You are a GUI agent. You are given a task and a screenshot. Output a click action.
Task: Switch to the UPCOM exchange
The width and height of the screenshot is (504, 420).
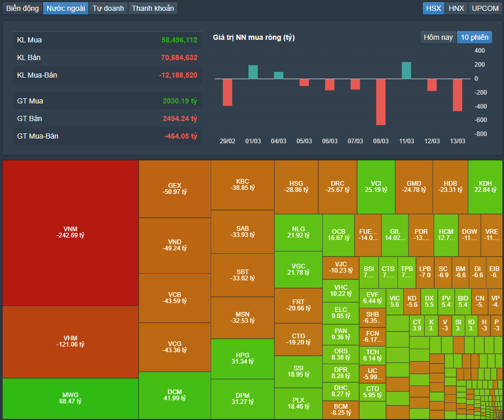click(485, 8)
